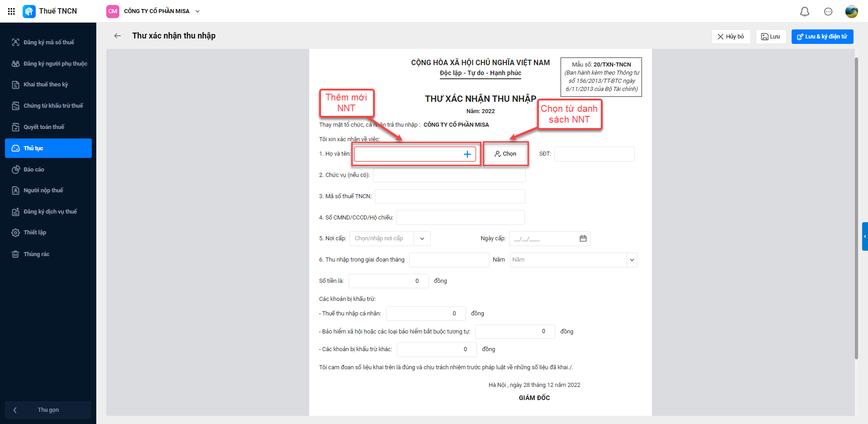Expand the right side panel handle
The image size is (868, 424).
point(865,236)
